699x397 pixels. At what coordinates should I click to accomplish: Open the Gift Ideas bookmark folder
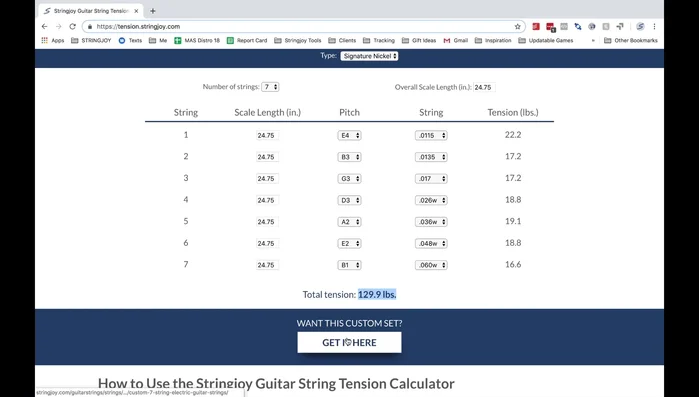point(419,40)
